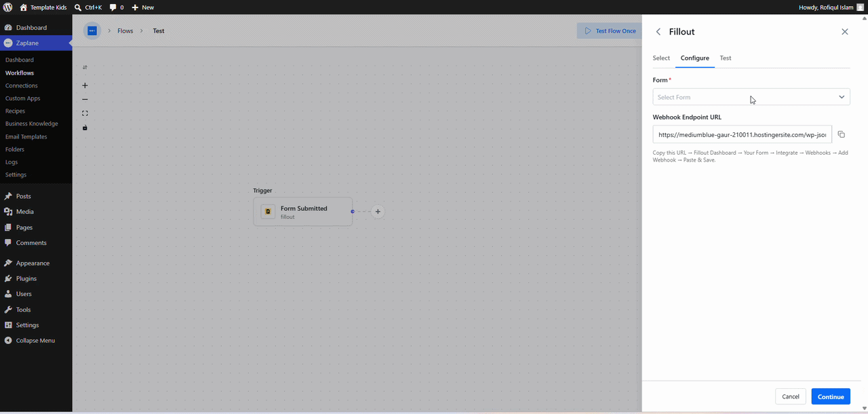Open the Workflows submenu item
868x414 pixels.
[x=20, y=73]
